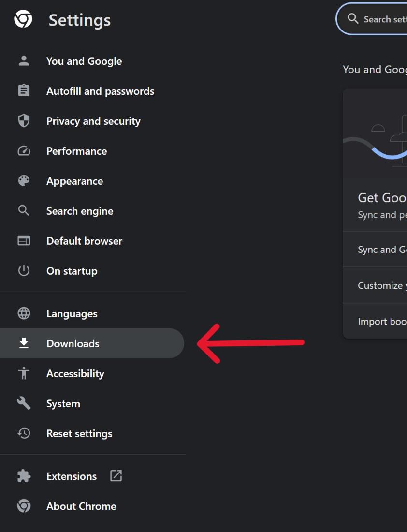This screenshot has height=532, width=407.
Task: Click the On startup power icon
Action: (x=24, y=271)
